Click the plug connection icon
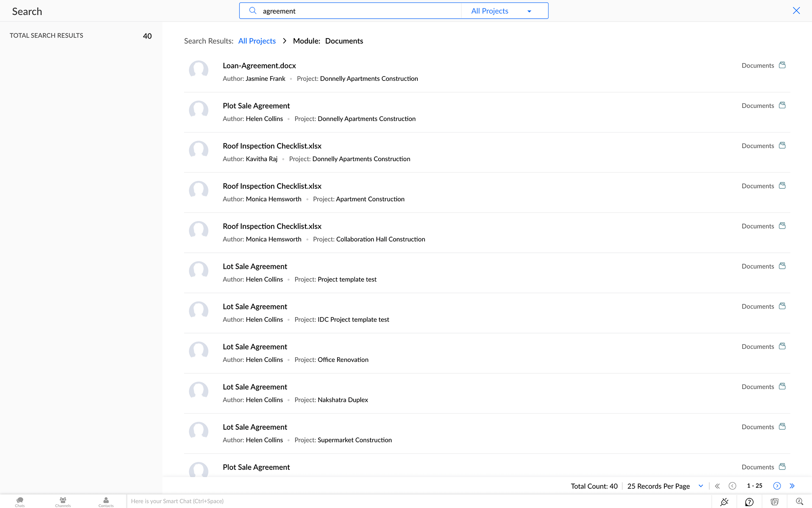This screenshot has width=812, height=508. [x=724, y=502]
